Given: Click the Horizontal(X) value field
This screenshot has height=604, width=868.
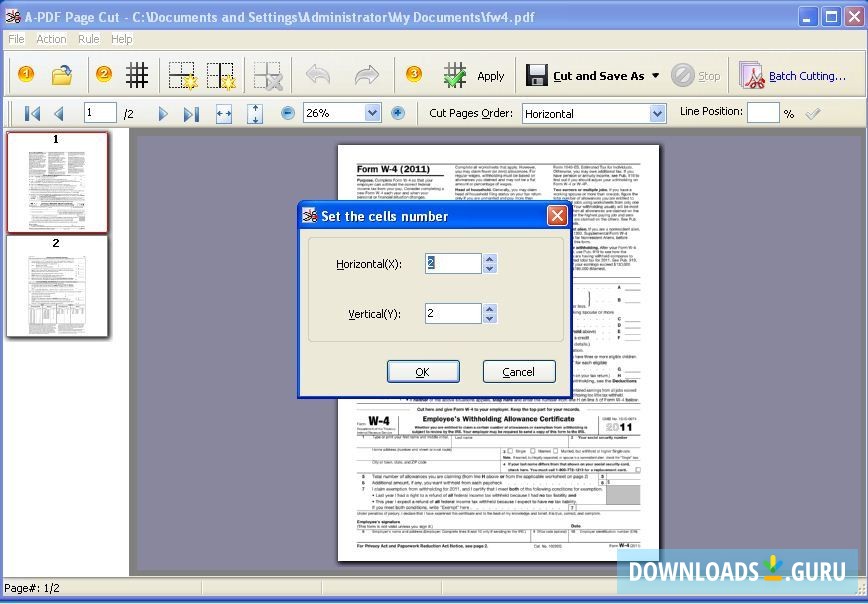Looking at the screenshot, I should (x=453, y=264).
